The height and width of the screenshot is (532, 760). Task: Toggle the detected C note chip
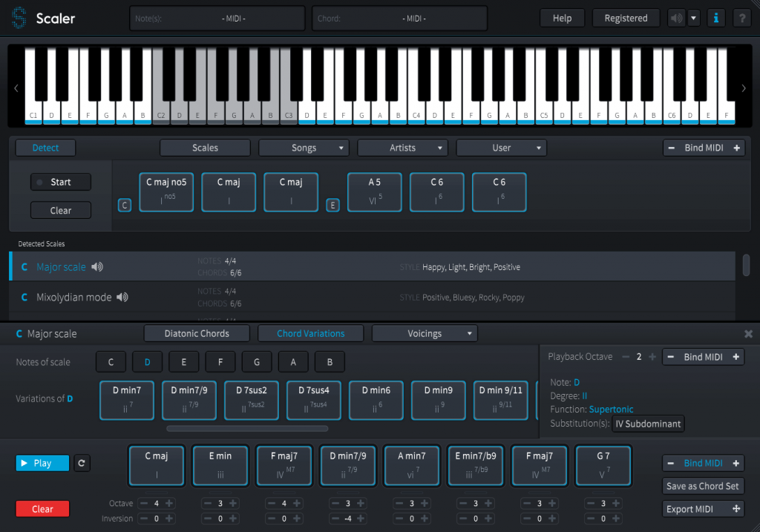pyautogui.click(x=125, y=205)
